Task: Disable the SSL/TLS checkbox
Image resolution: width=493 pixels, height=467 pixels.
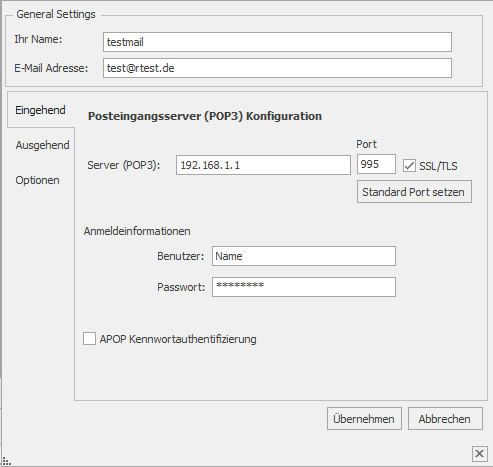Action: point(409,166)
